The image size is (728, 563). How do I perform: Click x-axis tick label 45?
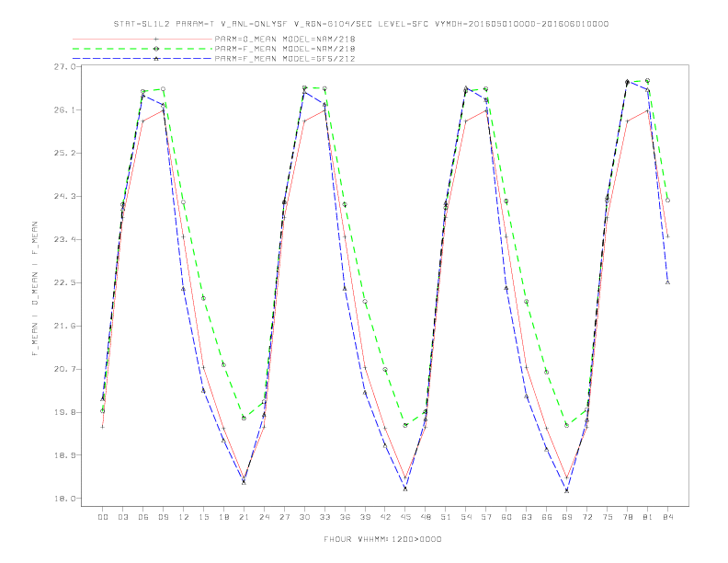coord(405,517)
